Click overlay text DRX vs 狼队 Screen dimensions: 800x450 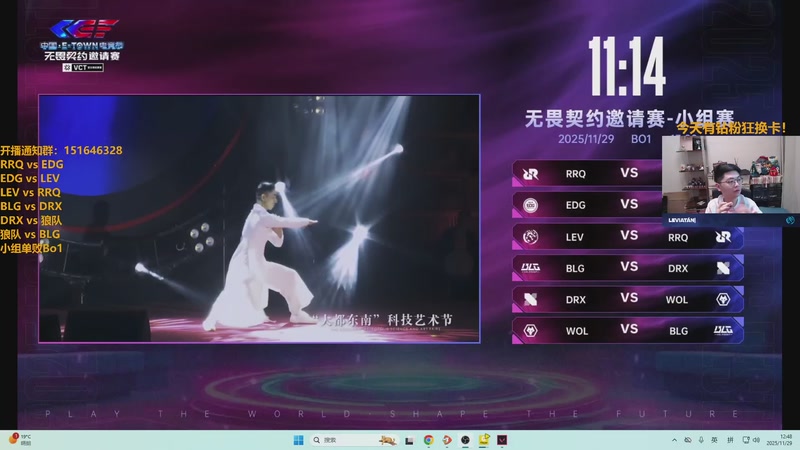tap(31, 220)
